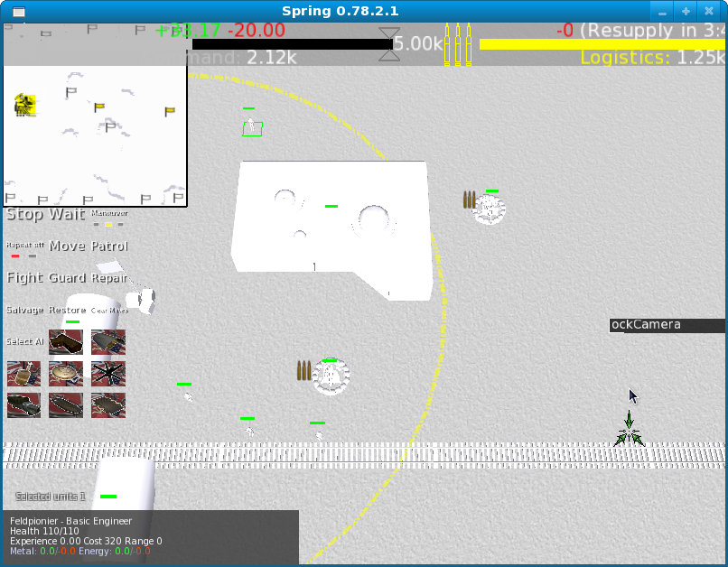Click the Selected units 1 label
This screenshot has width=728, height=567.
point(51,497)
